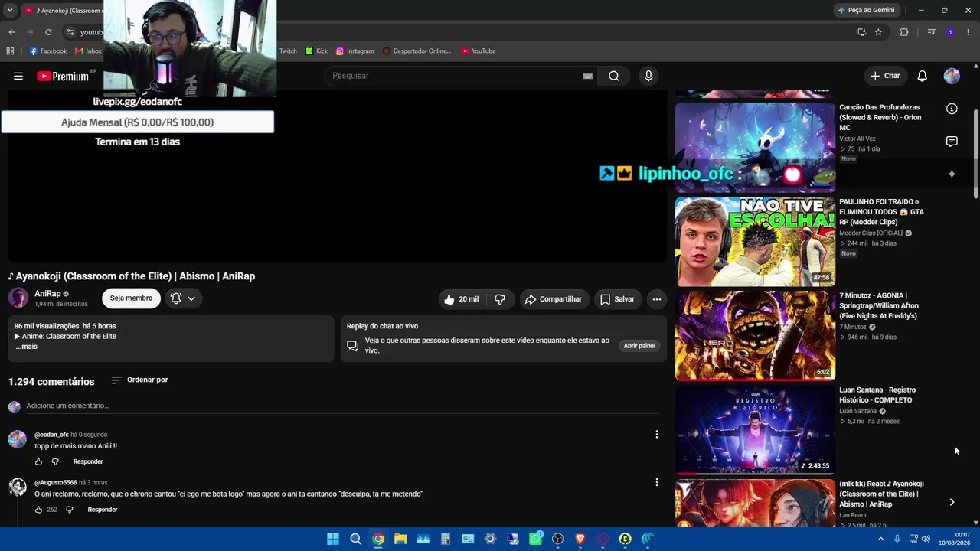Open WhatsApp from the taskbar
The image size is (980, 551).
pos(536,539)
